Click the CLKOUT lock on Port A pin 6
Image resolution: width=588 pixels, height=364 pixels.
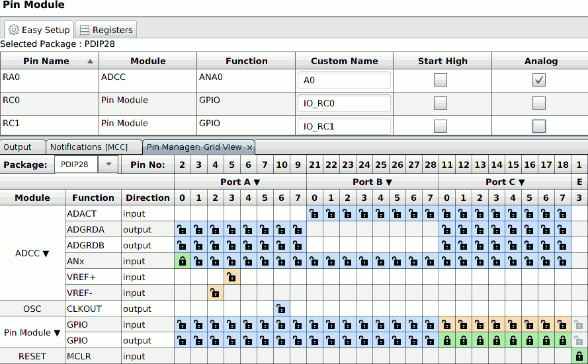click(282, 309)
